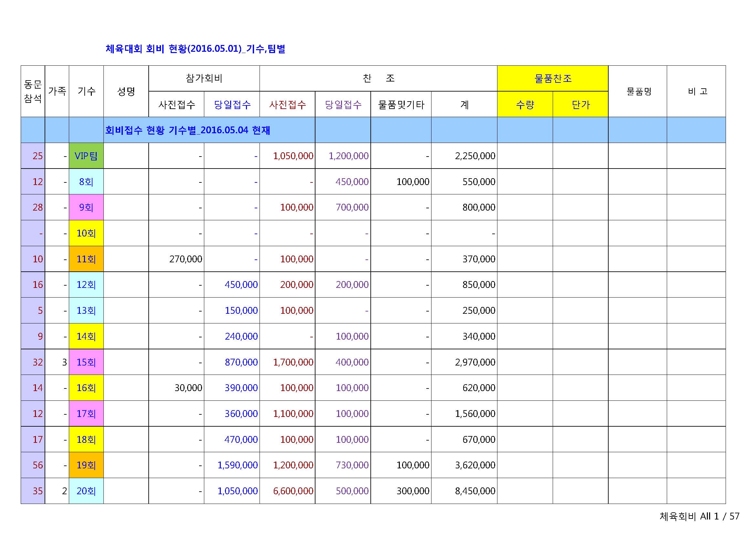The height and width of the screenshot is (535, 756).
Task: Click the page footer 체육회비 All 1 / 57
Action: point(699,516)
